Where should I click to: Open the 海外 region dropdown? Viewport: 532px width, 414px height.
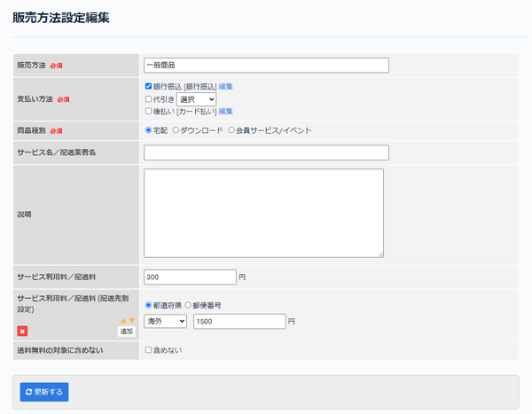[165, 321]
